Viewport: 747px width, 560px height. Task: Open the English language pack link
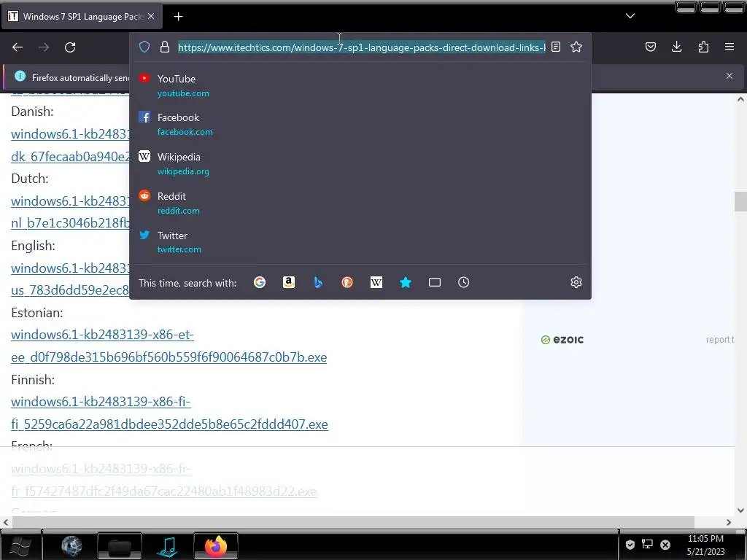point(70,279)
